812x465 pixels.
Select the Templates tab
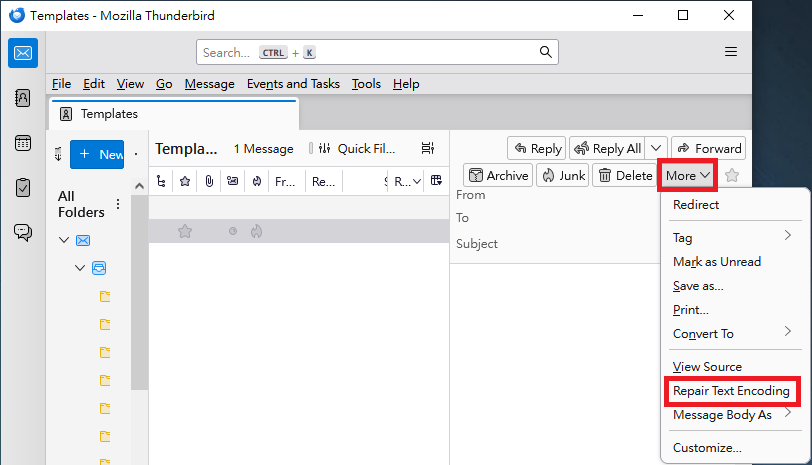point(174,114)
